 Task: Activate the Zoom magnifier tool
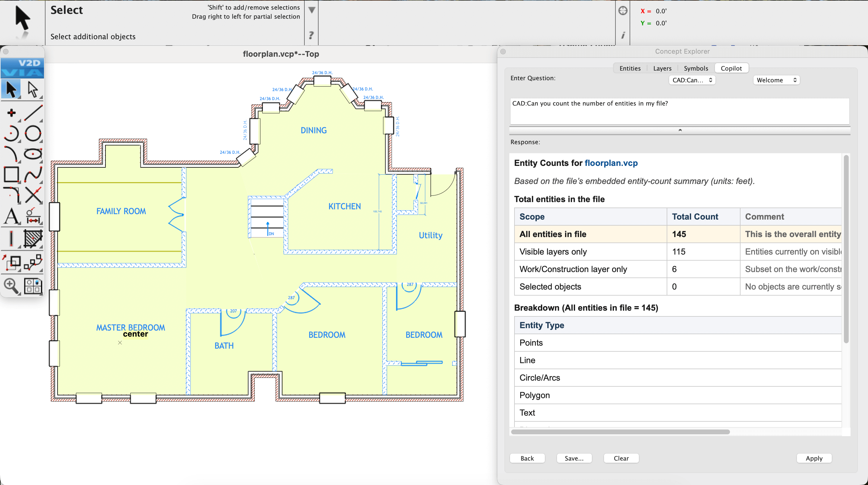pos(12,286)
